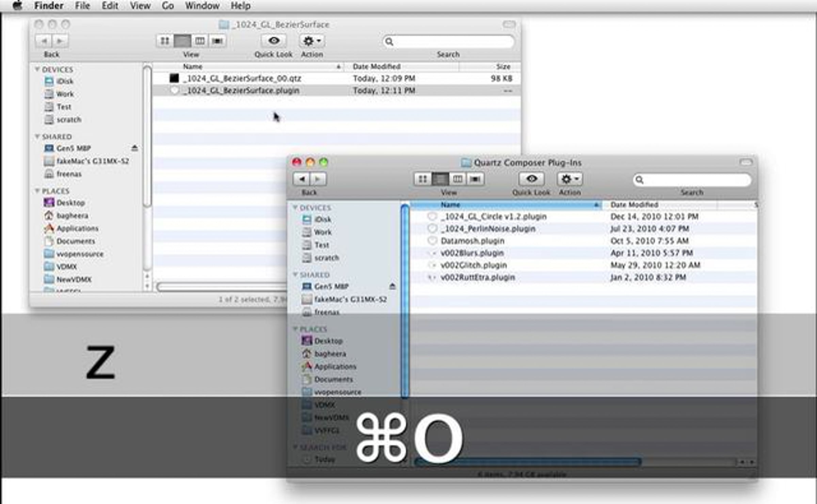Switch _1024_GL_BezierSurface window to column view

point(200,41)
